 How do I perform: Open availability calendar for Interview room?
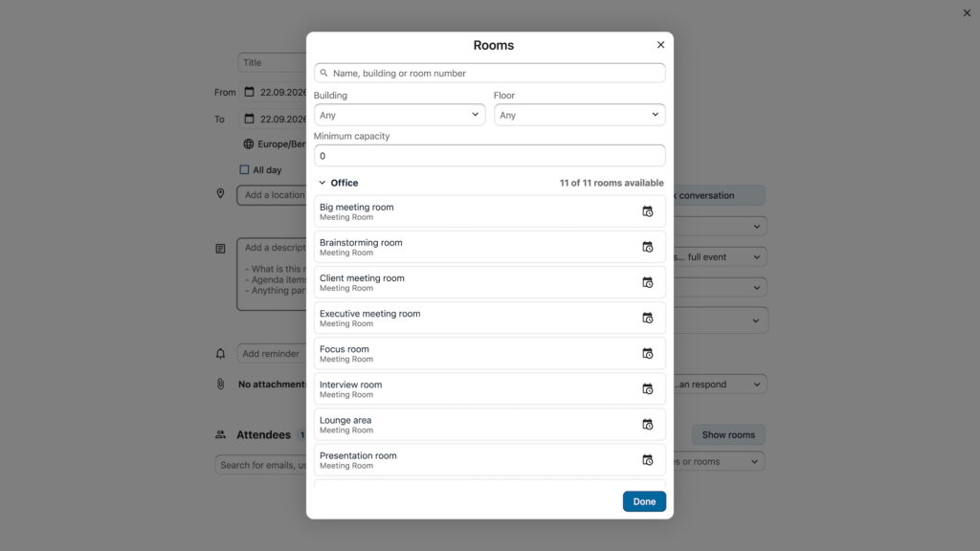648,389
